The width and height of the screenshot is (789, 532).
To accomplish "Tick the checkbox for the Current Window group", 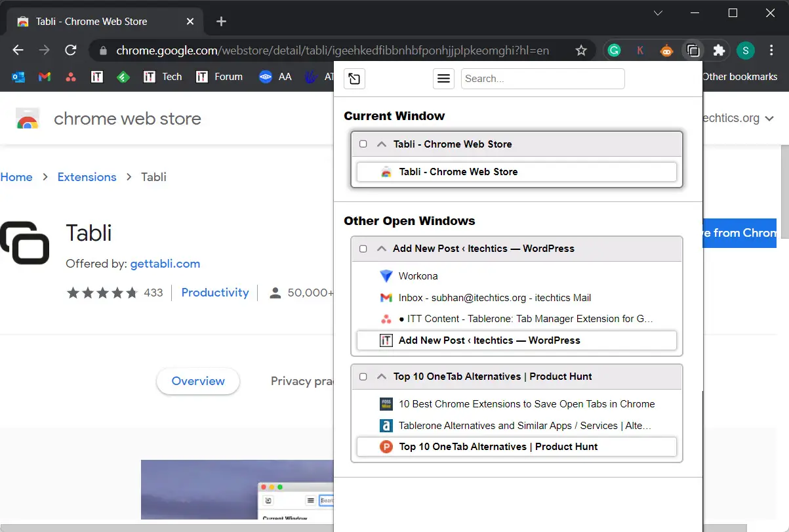I will [363, 144].
